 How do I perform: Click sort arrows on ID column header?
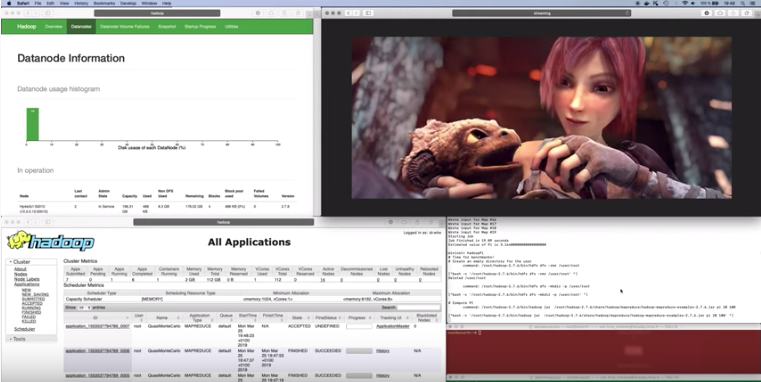tap(127, 317)
